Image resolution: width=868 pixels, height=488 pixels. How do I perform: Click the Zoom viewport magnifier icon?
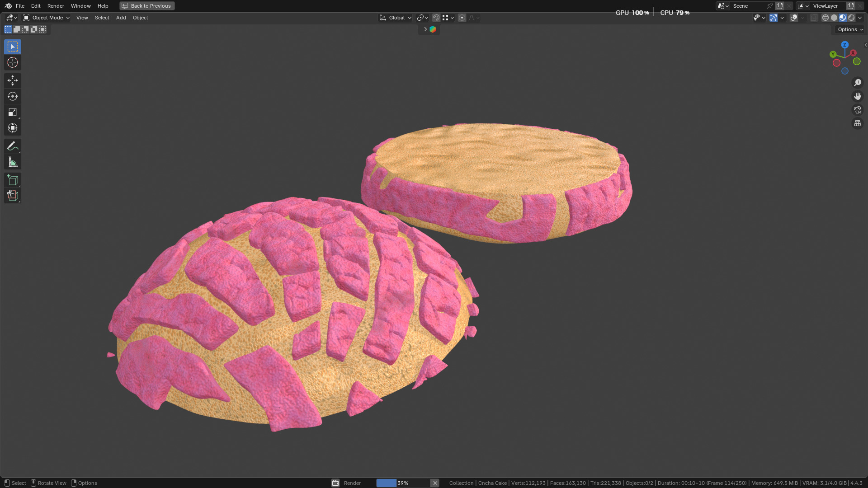point(858,83)
